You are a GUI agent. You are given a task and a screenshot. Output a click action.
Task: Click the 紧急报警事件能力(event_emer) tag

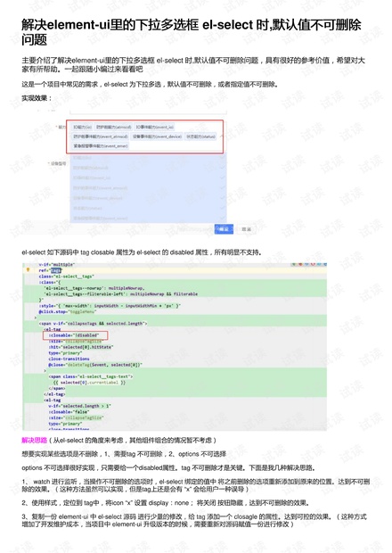pos(101,145)
